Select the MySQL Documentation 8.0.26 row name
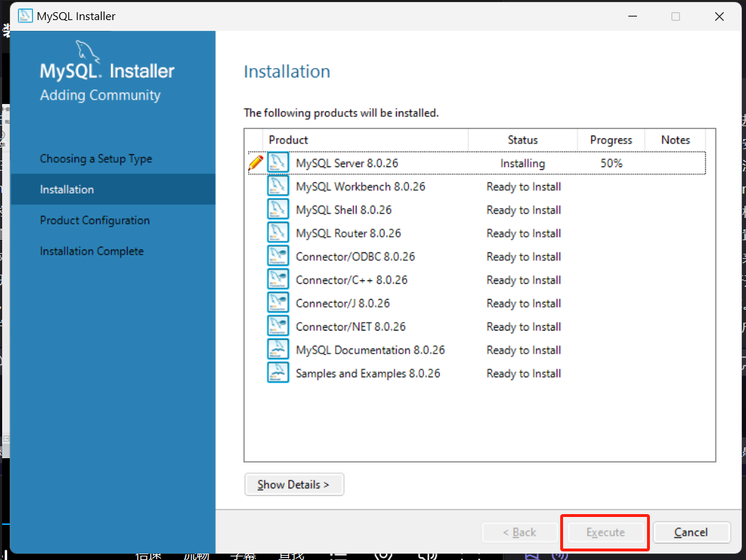 [370, 350]
